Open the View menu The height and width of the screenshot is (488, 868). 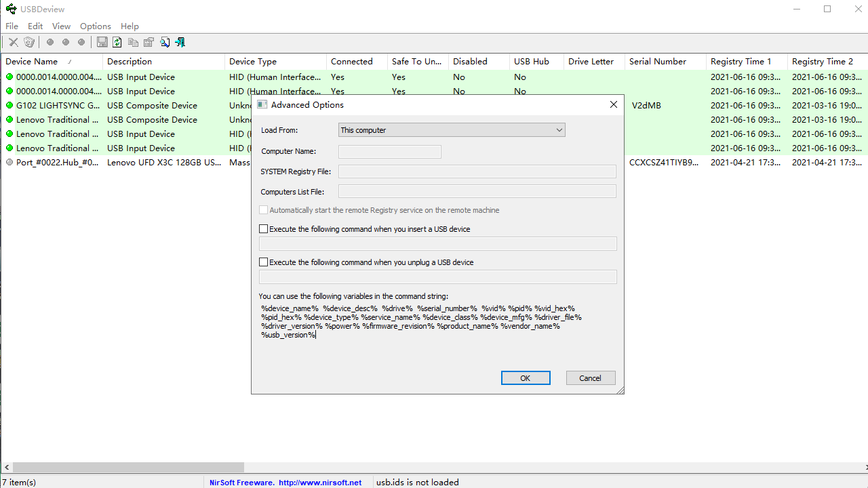point(61,26)
